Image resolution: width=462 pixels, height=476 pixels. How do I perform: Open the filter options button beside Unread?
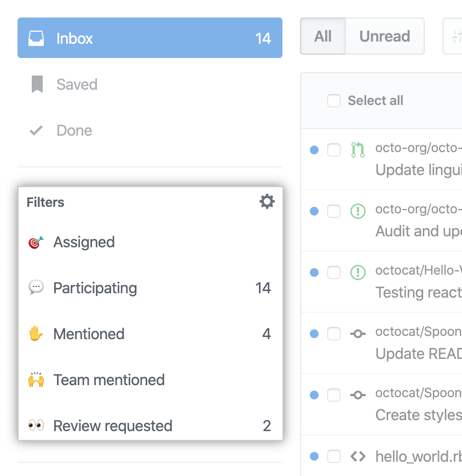click(x=453, y=37)
